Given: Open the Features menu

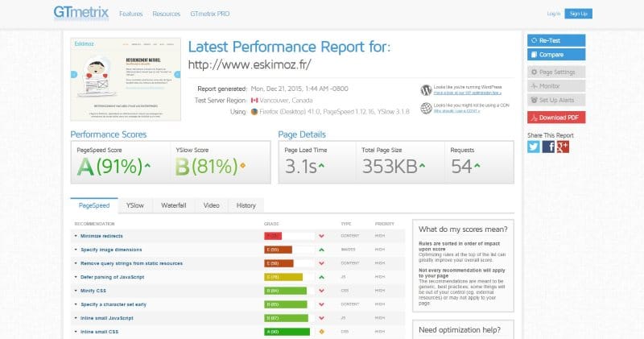Looking at the screenshot, I should click(x=131, y=14).
